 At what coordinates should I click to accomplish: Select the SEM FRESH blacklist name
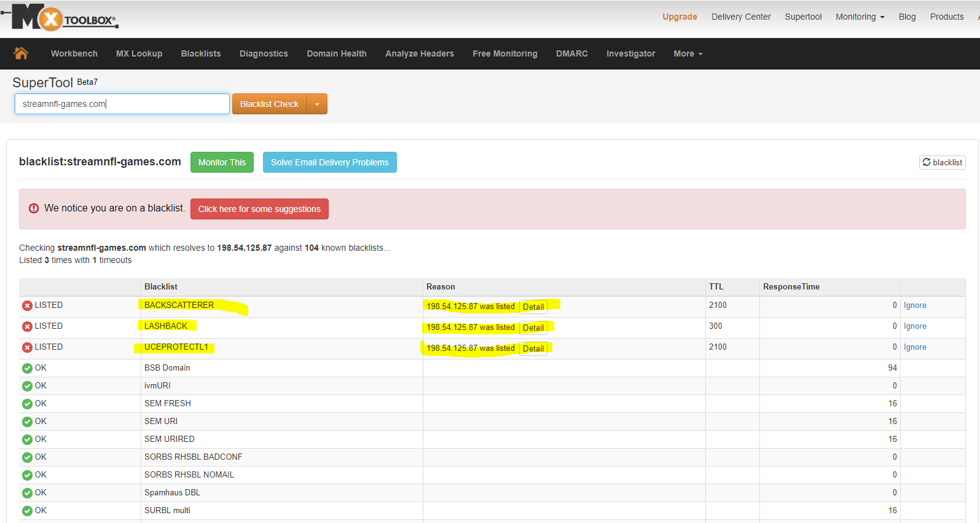pos(168,403)
